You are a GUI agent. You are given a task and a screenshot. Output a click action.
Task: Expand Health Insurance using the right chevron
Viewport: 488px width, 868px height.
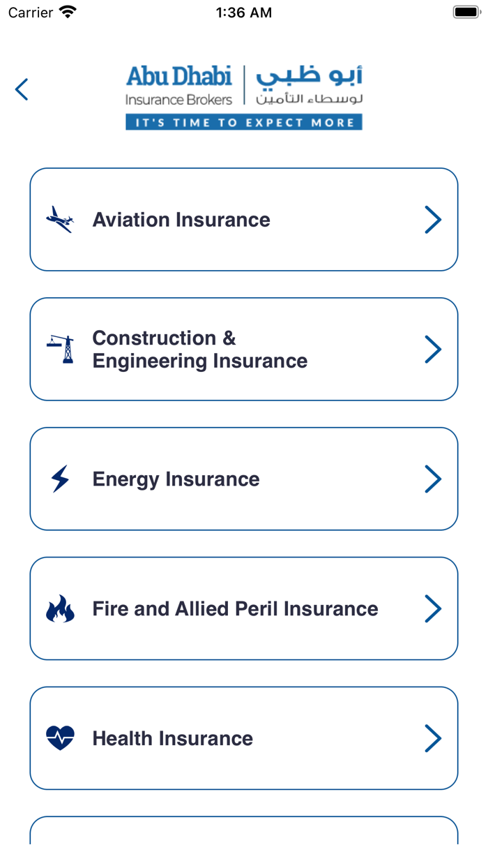(x=433, y=738)
